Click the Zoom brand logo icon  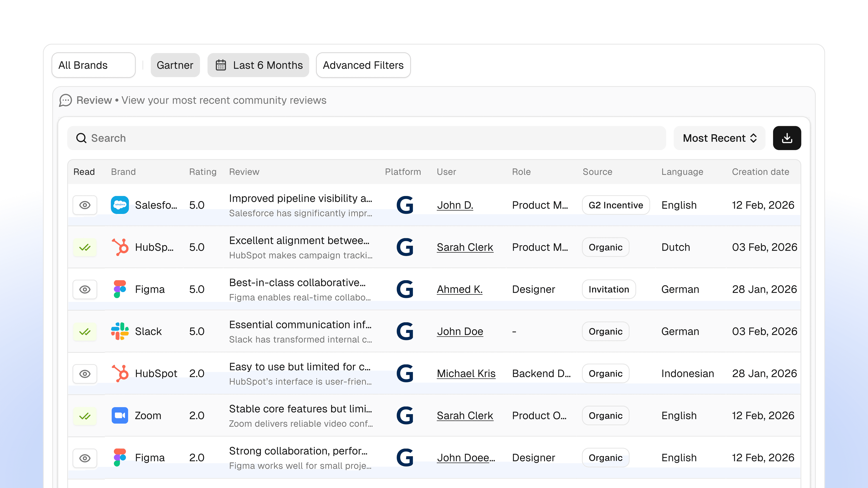[x=120, y=415]
